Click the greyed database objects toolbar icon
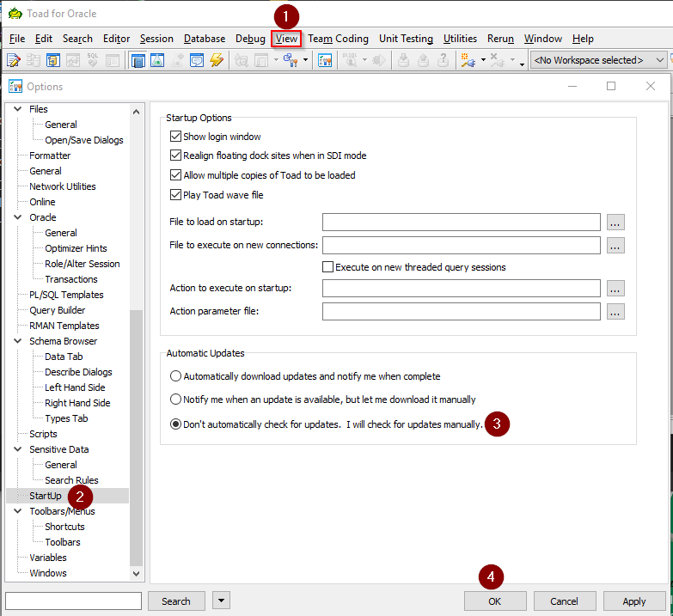This screenshot has width=673, height=616. (34, 60)
